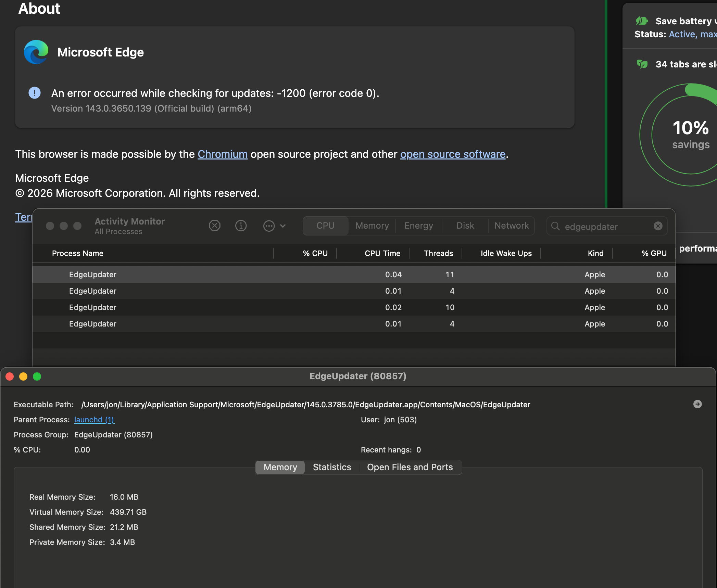Reveal executable path with arrow icon
717x588 pixels.
click(x=697, y=404)
